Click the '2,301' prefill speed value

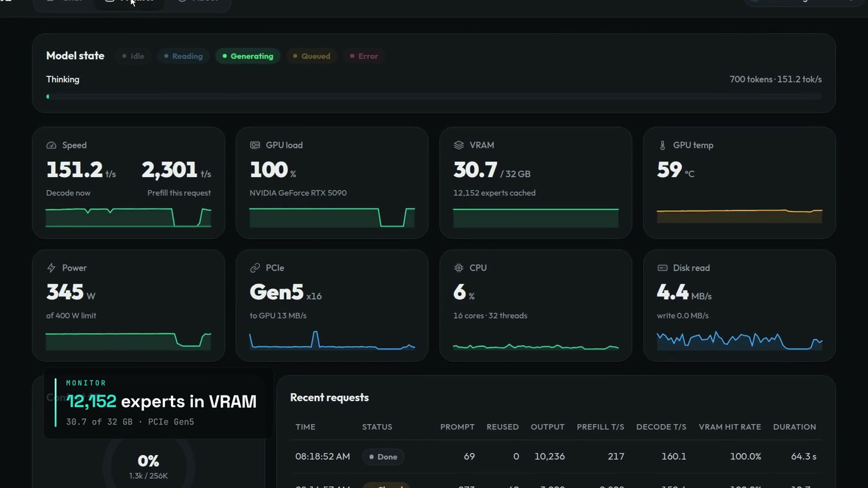click(169, 170)
